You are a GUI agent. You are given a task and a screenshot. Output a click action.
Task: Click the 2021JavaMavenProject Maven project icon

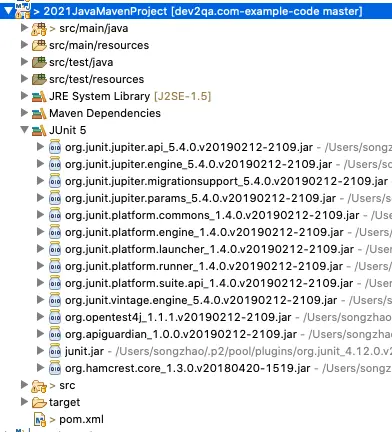(x=23, y=11)
